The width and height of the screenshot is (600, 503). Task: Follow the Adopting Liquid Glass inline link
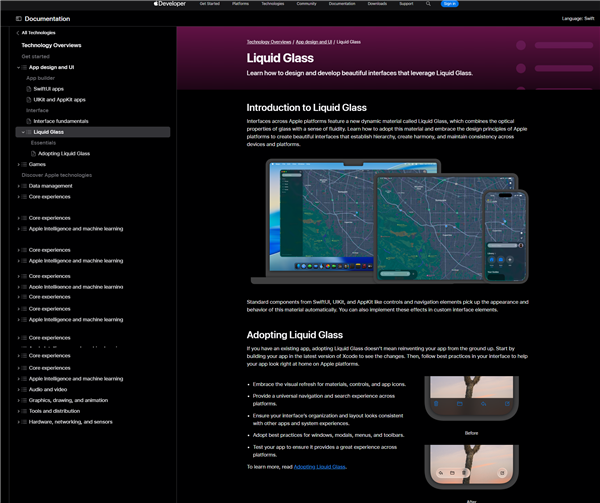click(x=320, y=467)
